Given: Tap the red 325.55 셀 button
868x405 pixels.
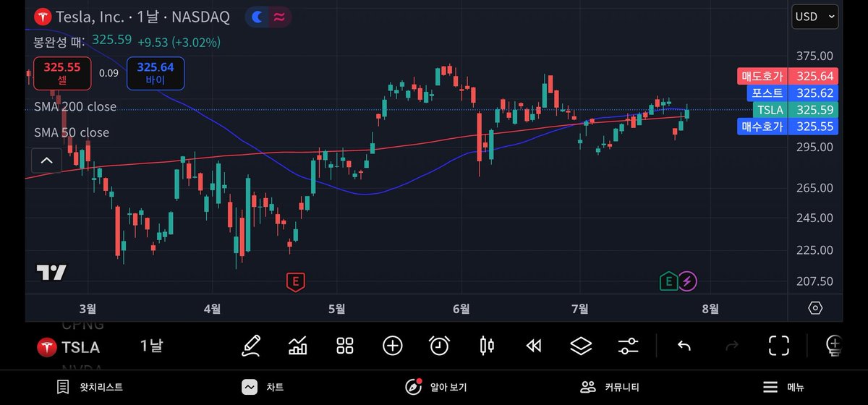Looking at the screenshot, I should pyautogui.click(x=62, y=73).
